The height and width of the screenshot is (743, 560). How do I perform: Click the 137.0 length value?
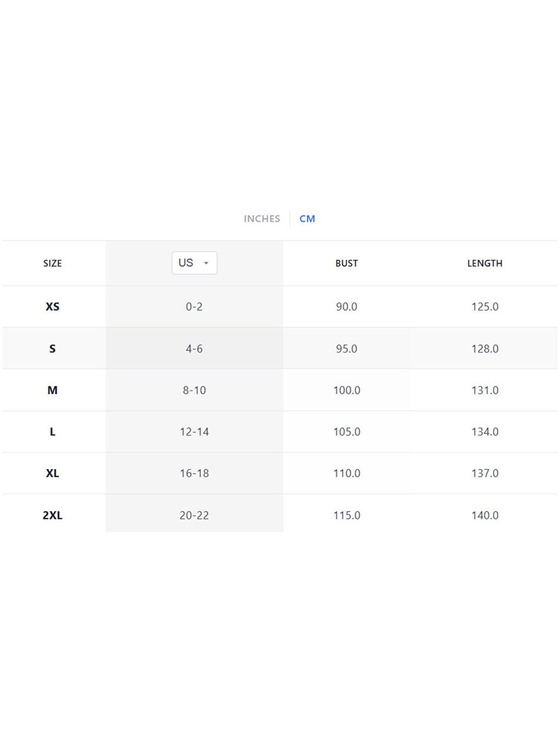click(485, 473)
